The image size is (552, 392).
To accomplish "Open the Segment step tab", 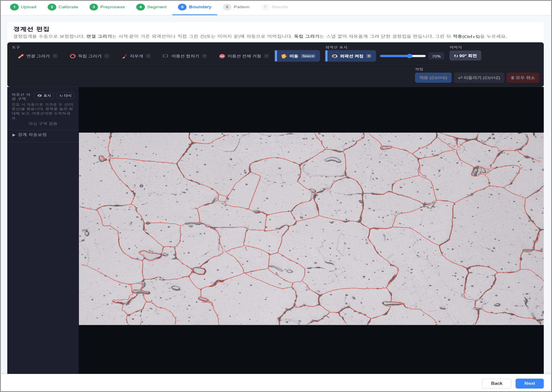I will 152,7.
